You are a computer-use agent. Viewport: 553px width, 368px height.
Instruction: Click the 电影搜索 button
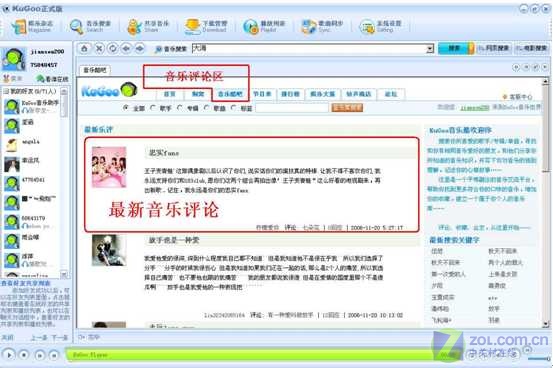click(x=531, y=48)
